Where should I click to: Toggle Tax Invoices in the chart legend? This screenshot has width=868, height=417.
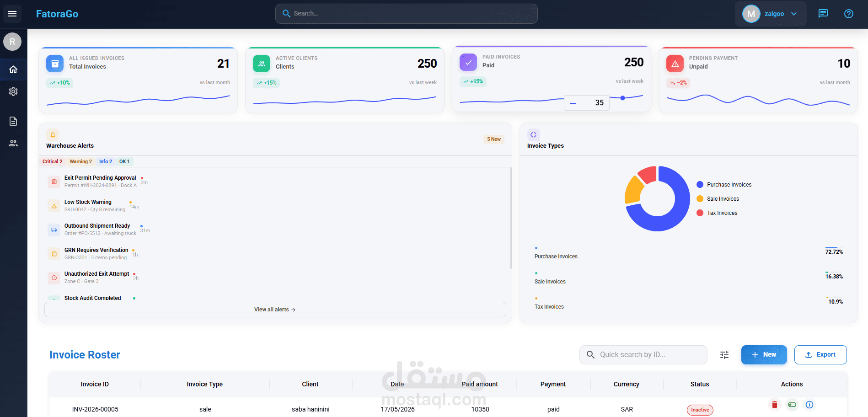[717, 213]
